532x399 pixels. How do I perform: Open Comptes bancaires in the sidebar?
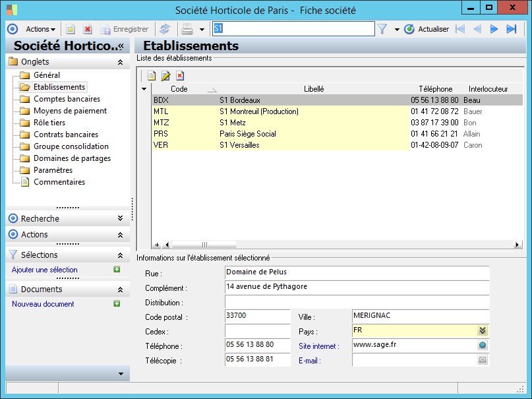(x=67, y=99)
